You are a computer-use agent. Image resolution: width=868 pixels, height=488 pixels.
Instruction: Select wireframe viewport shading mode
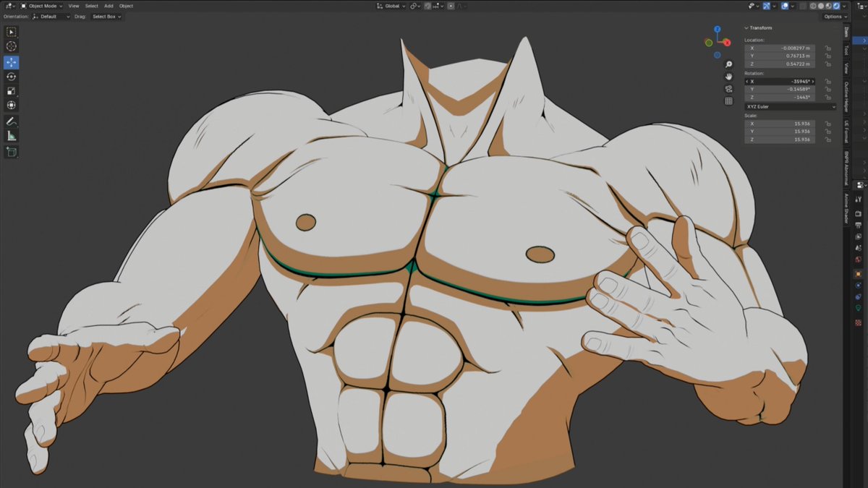pos(813,6)
